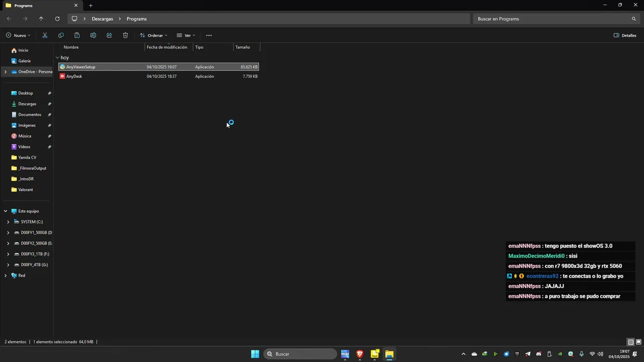Open the Wi-Fi network tray icon
The width and height of the screenshot is (644, 362).
[592, 354]
